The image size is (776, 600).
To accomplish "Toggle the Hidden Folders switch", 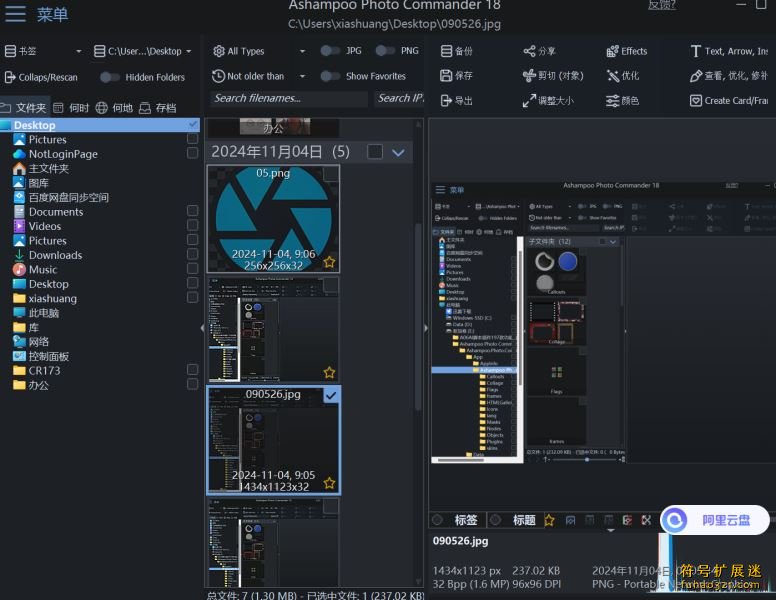I will coord(110,77).
